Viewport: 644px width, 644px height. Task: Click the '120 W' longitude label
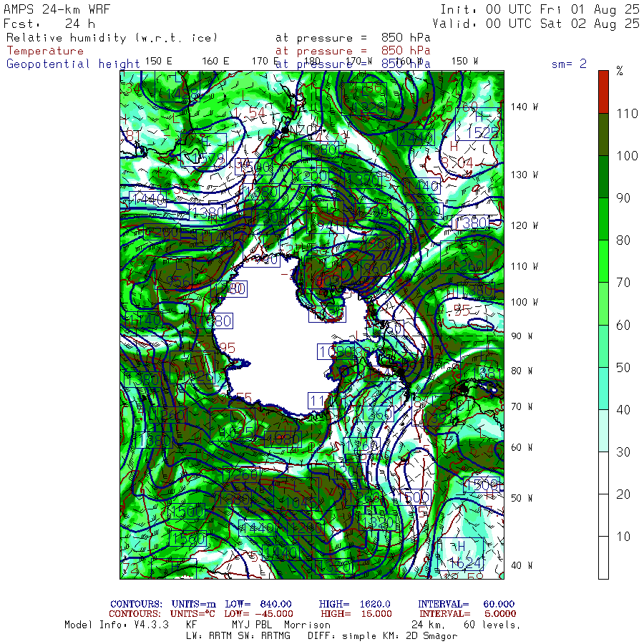tap(525, 226)
